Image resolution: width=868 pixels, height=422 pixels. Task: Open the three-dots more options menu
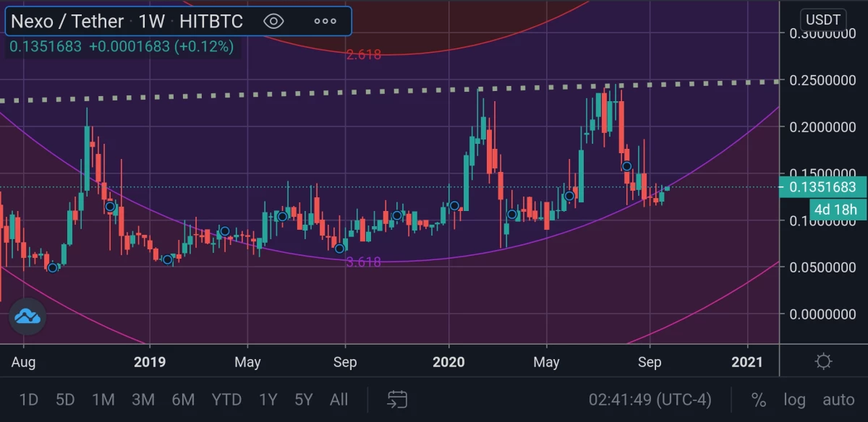point(325,21)
